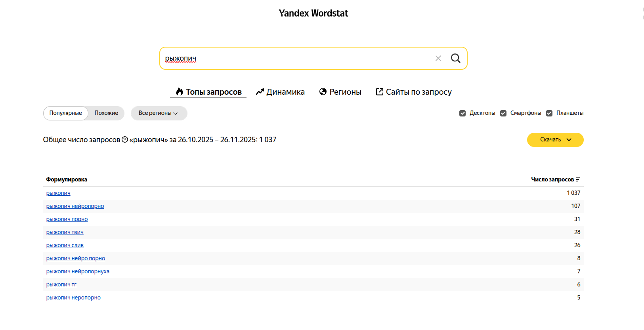This screenshot has height=330, width=644.
Task: Toggle the Десктопы checkbox
Action: pos(462,113)
